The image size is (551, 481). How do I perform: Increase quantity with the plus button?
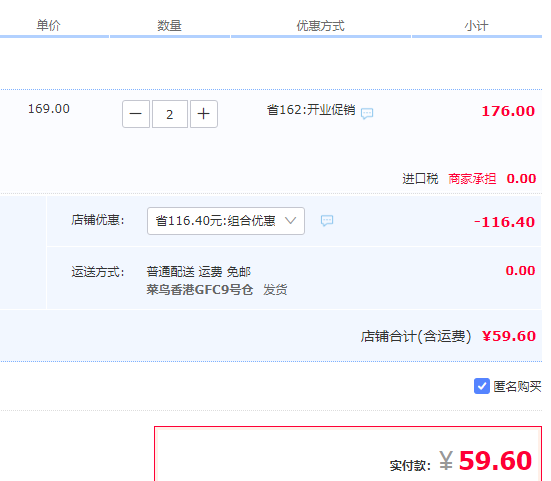click(204, 114)
